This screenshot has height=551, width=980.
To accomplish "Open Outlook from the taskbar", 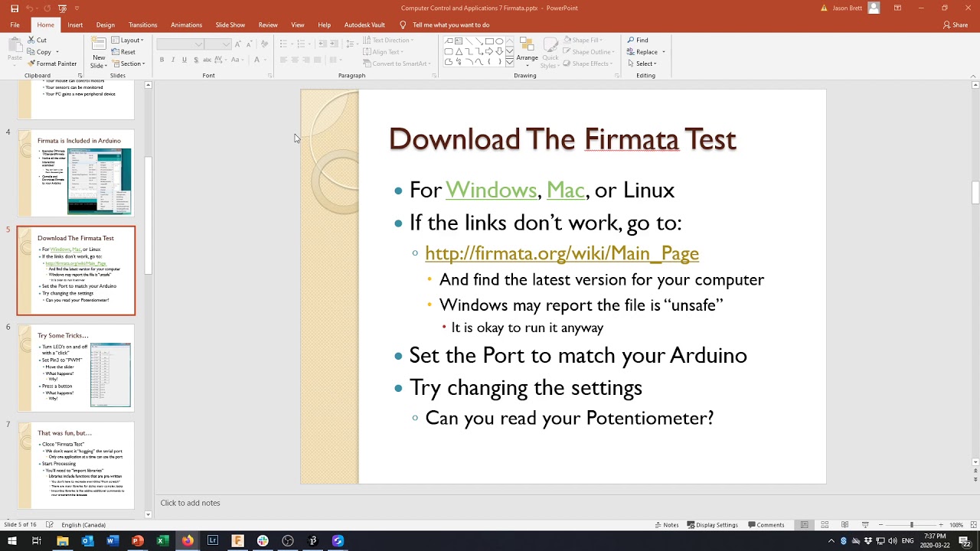I will point(87,541).
